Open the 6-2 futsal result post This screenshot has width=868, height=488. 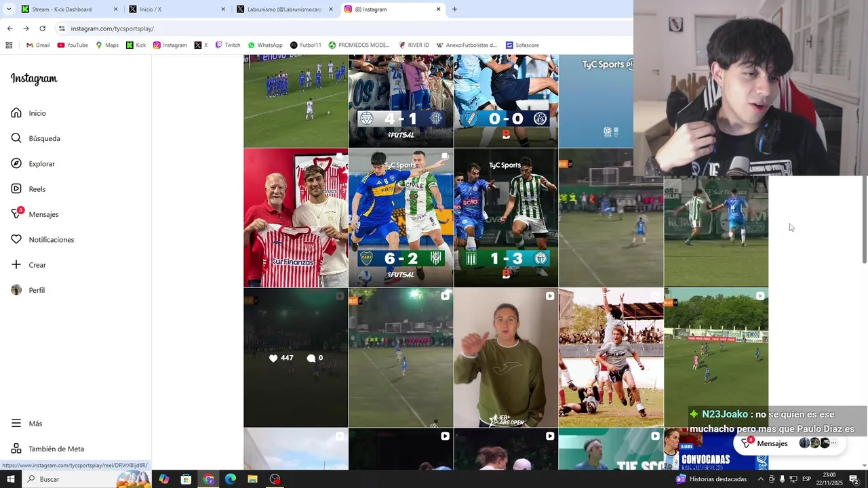tap(401, 218)
